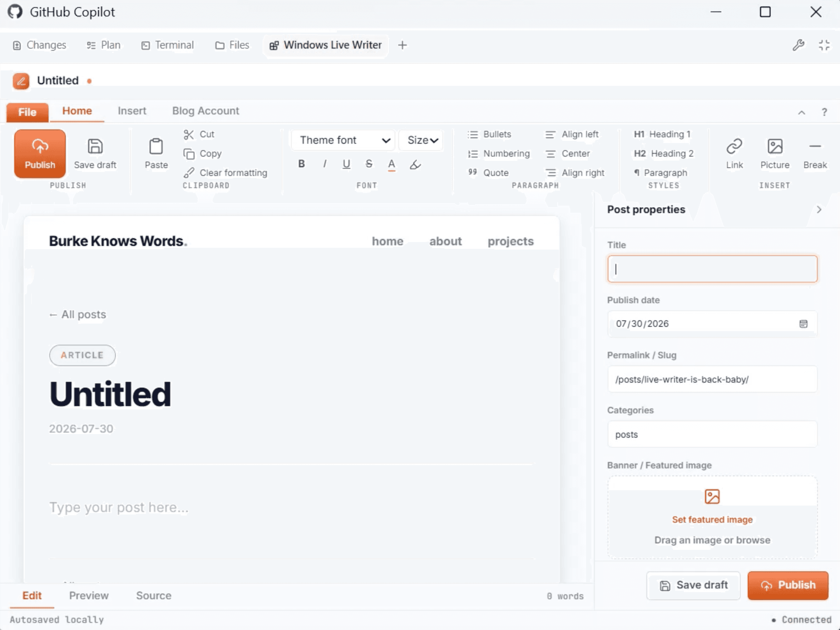Screen dimensions: 840x630
Task: Click the projects navigation link
Action: point(510,241)
